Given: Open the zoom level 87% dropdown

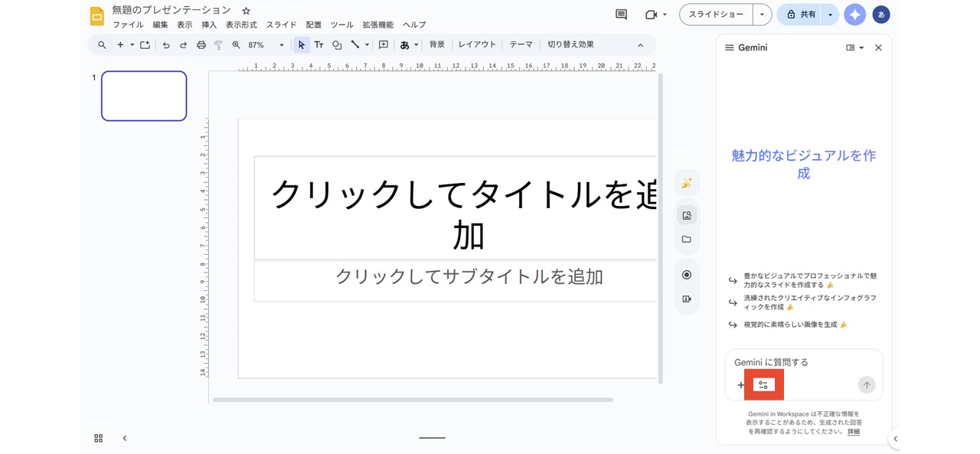Looking at the screenshot, I should pyautogui.click(x=259, y=44).
